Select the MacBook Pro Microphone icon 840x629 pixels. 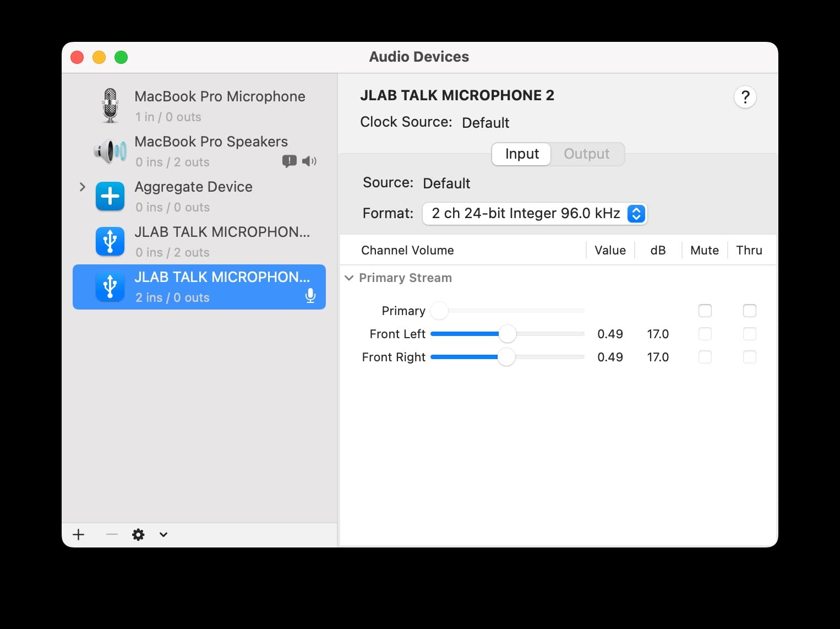point(110,106)
